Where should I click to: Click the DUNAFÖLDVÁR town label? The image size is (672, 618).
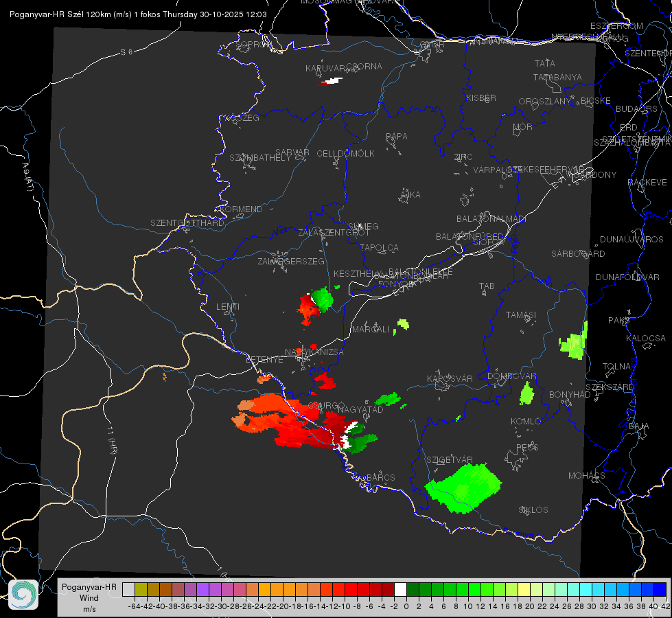click(627, 277)
